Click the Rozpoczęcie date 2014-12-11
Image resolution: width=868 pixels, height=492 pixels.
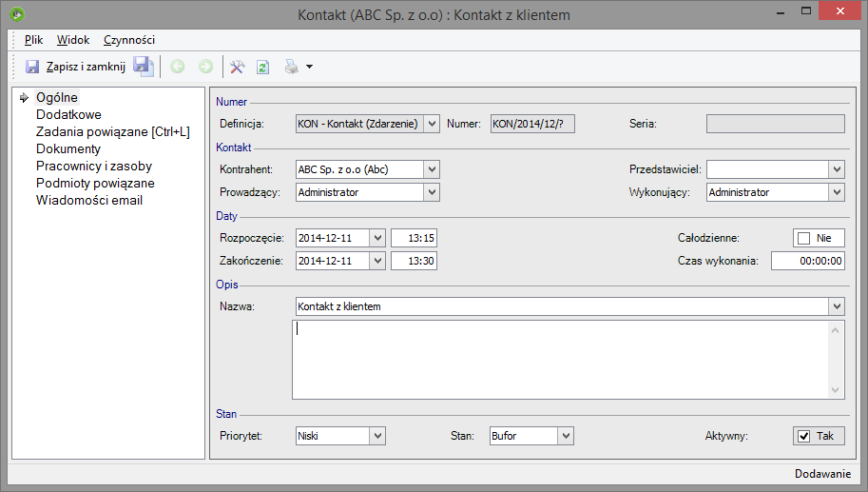click(333, 238)
